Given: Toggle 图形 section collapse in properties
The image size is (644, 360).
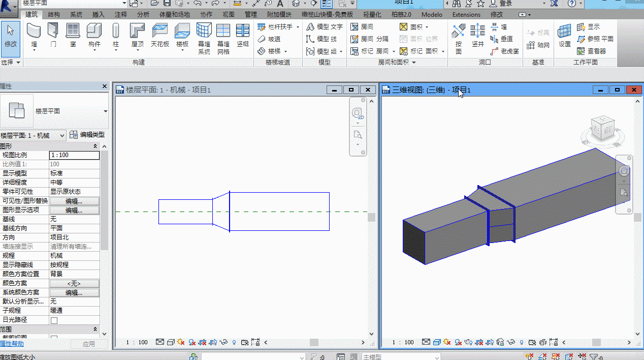Looking at the screenshot, I should tap(95, 146).
